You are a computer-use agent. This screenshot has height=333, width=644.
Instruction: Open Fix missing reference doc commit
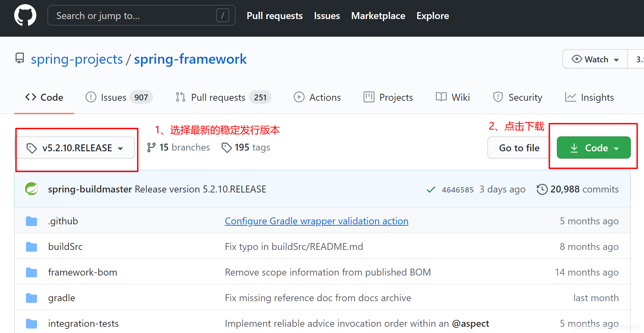[318, 298]
